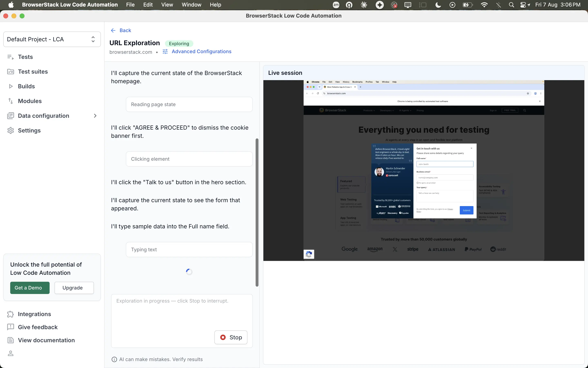
Task: Click the View documentation page icon
Action: tap(10, 340)
